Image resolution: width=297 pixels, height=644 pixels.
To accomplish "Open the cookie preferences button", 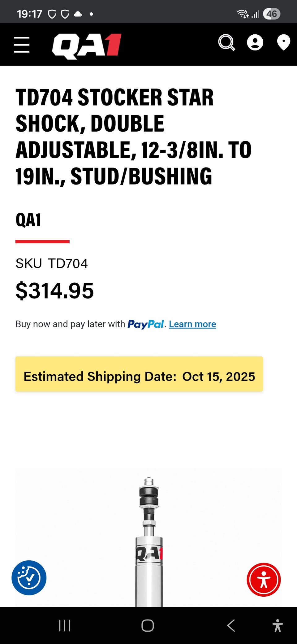I will click(29, 578).
